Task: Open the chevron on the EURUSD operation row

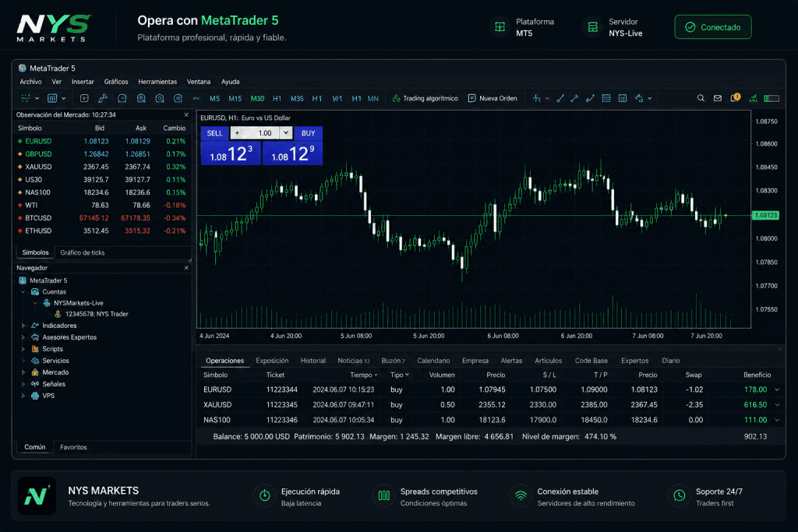Action: coord(777,389)
